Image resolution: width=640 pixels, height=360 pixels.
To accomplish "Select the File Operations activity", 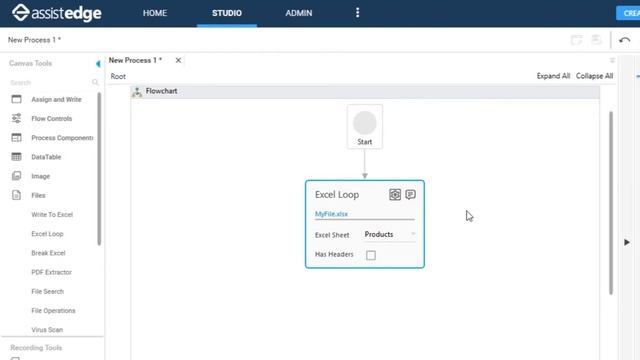I will pos(53,311).
